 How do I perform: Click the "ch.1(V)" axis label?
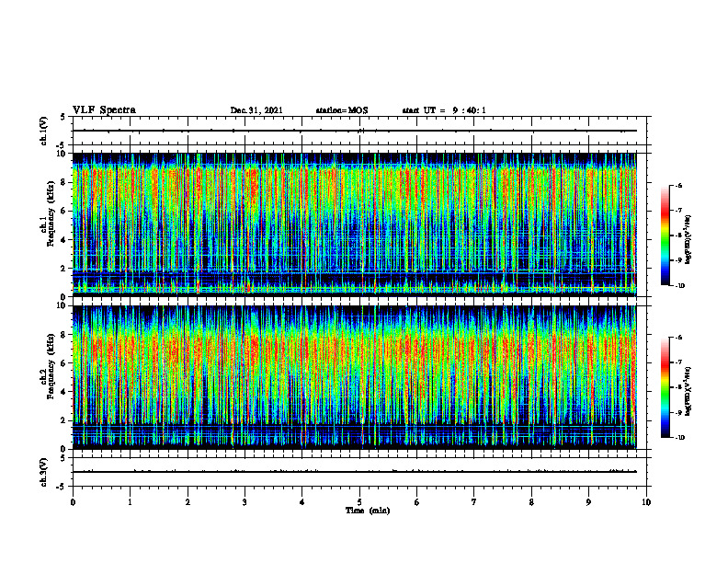coord(44,131)
